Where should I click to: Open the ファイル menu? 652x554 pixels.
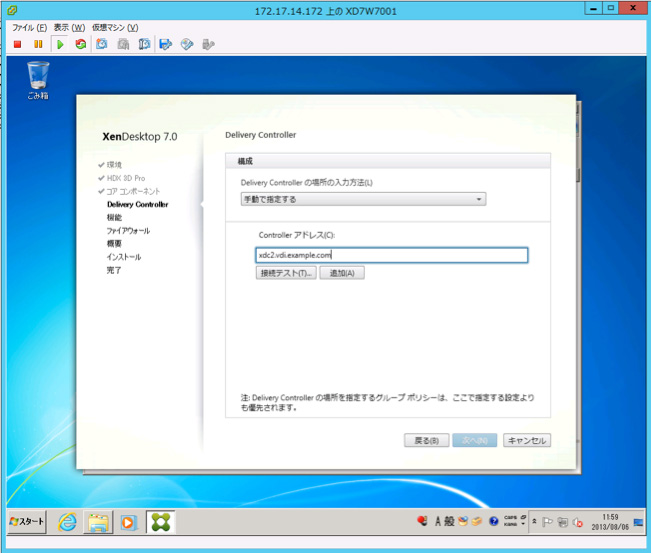tap(29, 27)
